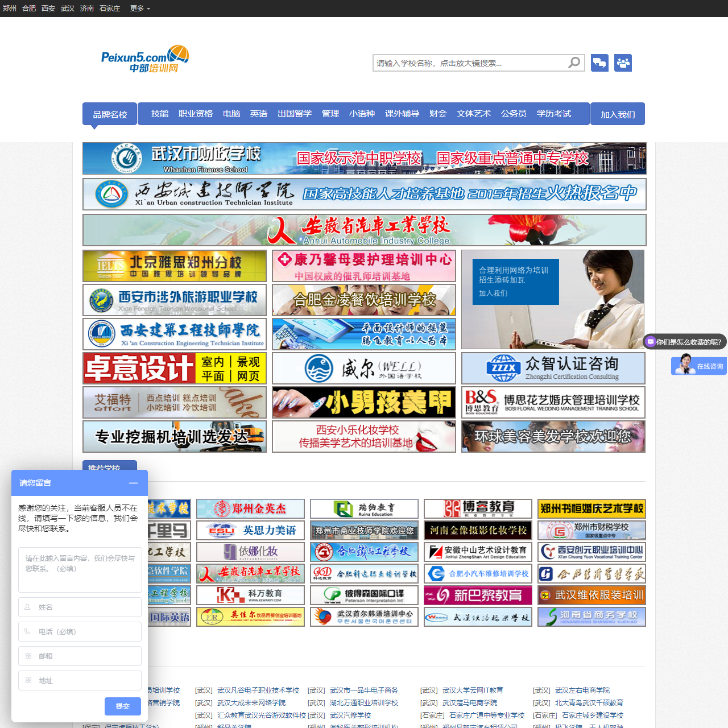Open the 环球美容美发学校 ad

(553, 436)
